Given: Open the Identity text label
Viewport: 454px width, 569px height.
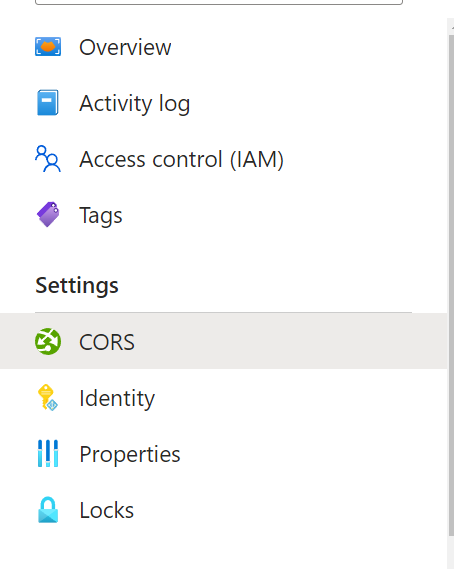Looking at the screenshot, I should coord(117,398).
